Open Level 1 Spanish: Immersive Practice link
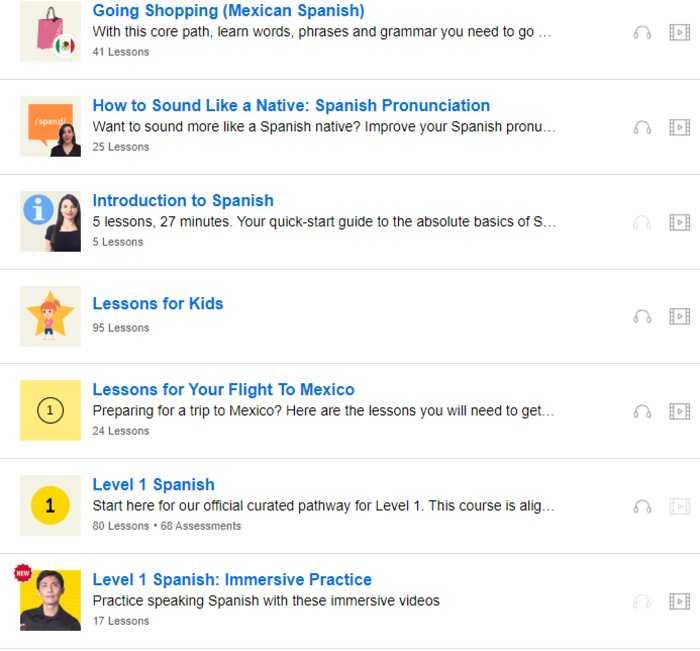This screenshot has height=651, width=700. tap(232, 580)
